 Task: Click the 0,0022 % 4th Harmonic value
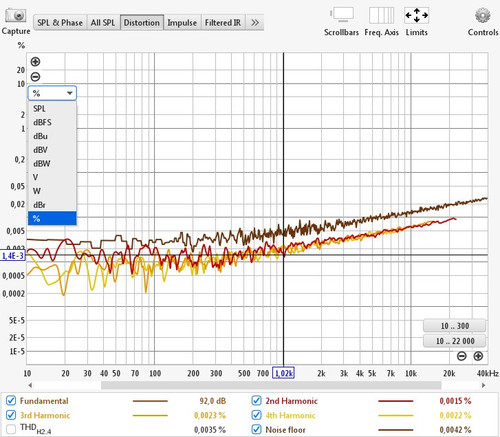coord(455,416)
